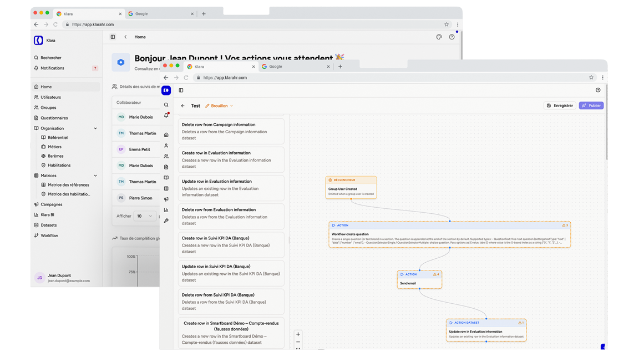Open Afficher 10 rows dropdown in back window
This screenshot has height=356, width=644.
[x=145, y=216]
